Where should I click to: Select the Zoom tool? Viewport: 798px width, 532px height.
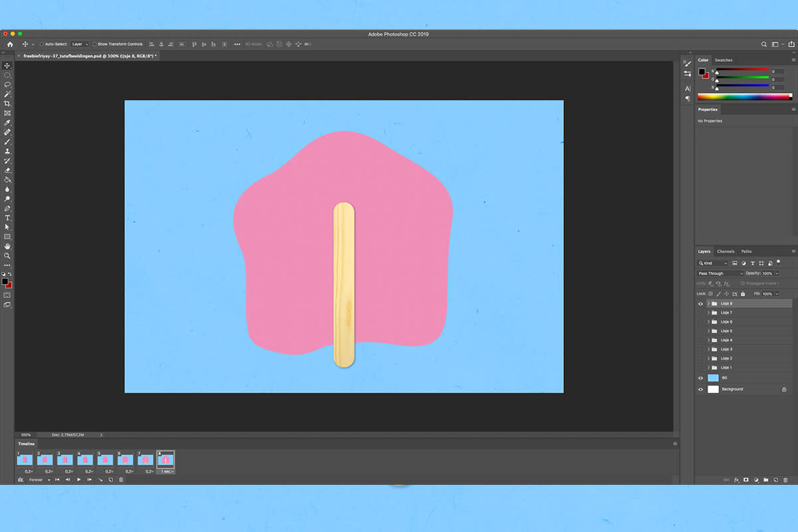(x=7, y=255)
